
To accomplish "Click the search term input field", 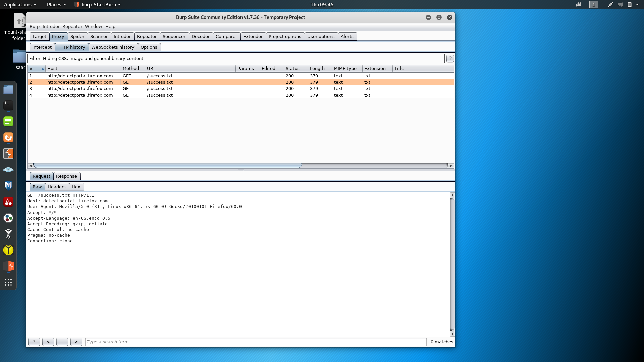I will click(x=201, y=342).
